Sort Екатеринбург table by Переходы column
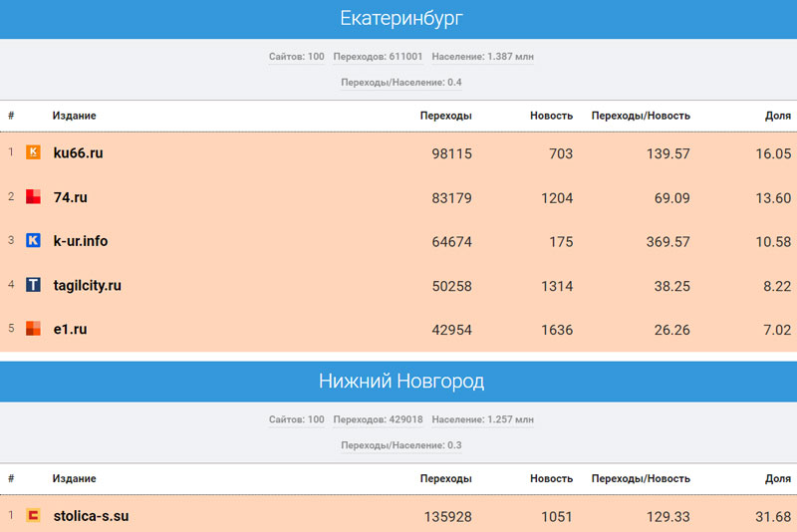797x532 pixels. [x=445, y=116]
